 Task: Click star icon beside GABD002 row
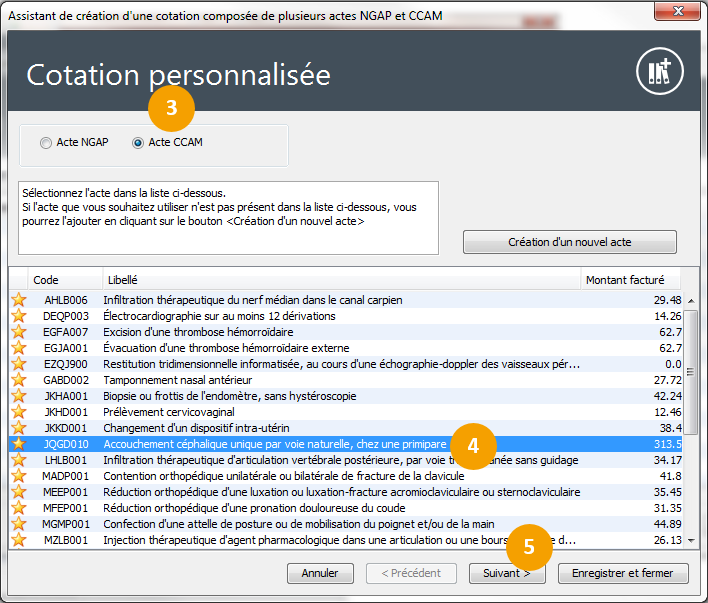point(17,380)
